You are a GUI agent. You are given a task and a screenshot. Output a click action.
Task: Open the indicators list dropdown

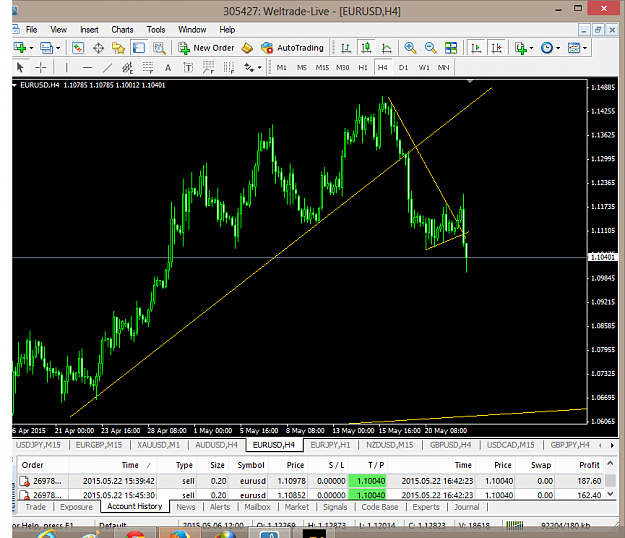coord(523,48)
